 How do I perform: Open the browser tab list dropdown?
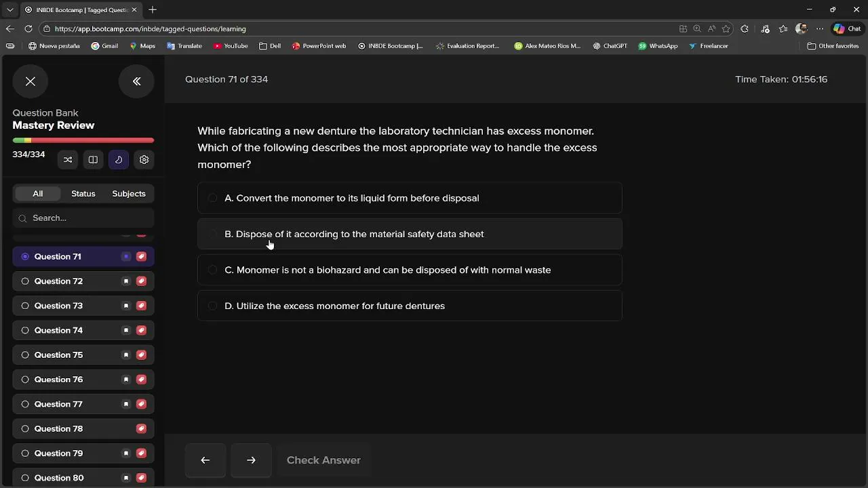click(9, 9)
